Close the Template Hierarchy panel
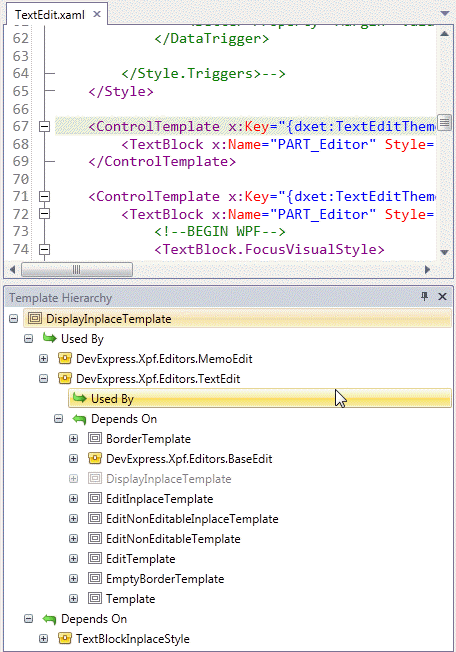Image resolution: width=456 pixels, height=652 pixels. (x=442, y=296)
